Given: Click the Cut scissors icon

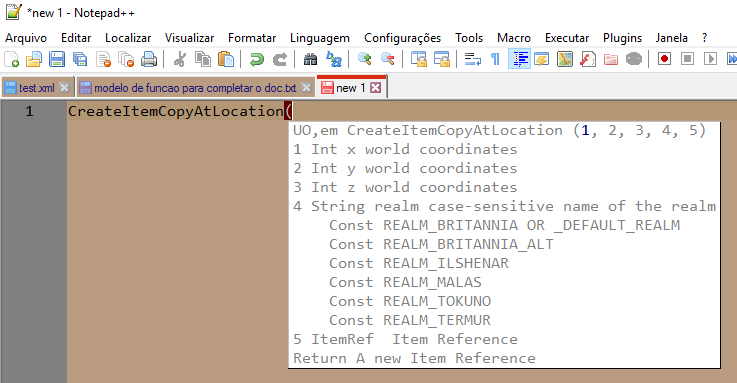Looking at the screenshot, I should click(180, 59).
